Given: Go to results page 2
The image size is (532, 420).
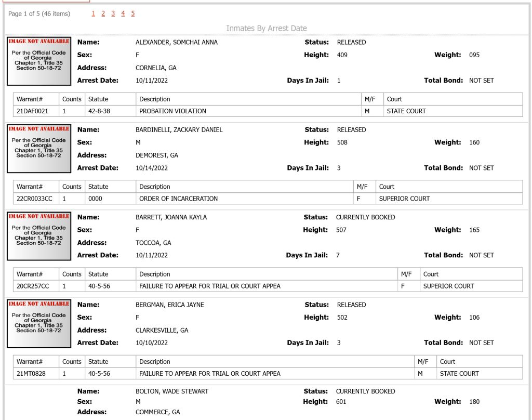Looking at the screenshot, I should point(103,14).
